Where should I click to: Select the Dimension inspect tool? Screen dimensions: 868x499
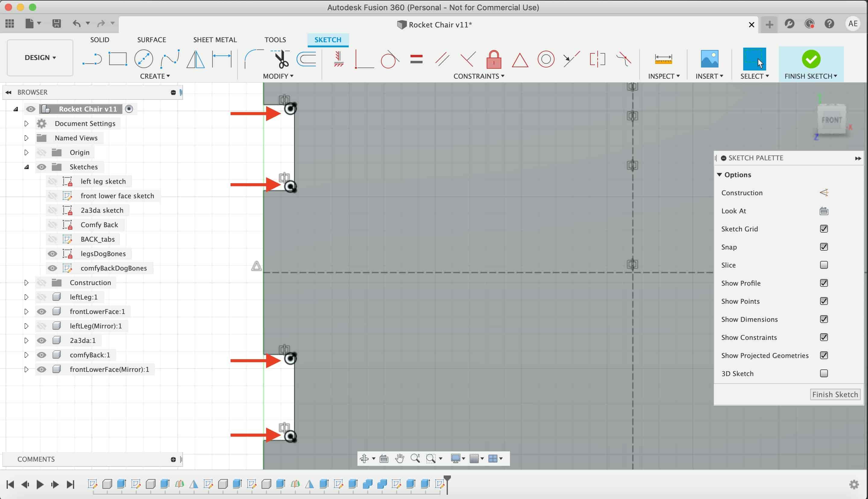663,58
